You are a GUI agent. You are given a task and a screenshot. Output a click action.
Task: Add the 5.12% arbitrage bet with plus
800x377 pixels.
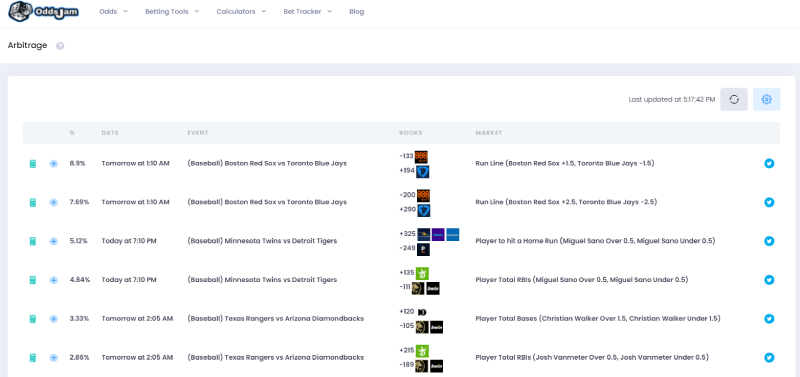(x=54, y=241)
